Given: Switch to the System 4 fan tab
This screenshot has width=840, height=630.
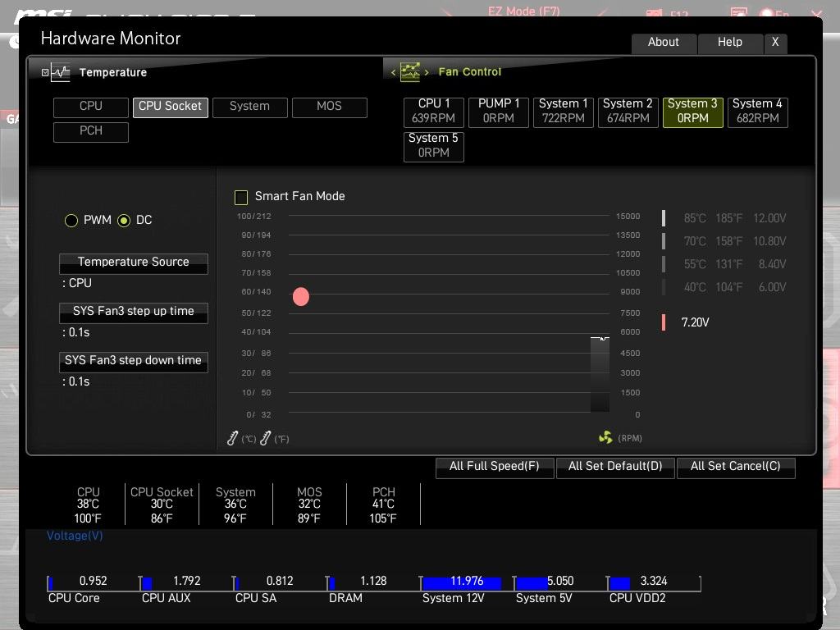Looking at the screenshot, I should (757, 112).
